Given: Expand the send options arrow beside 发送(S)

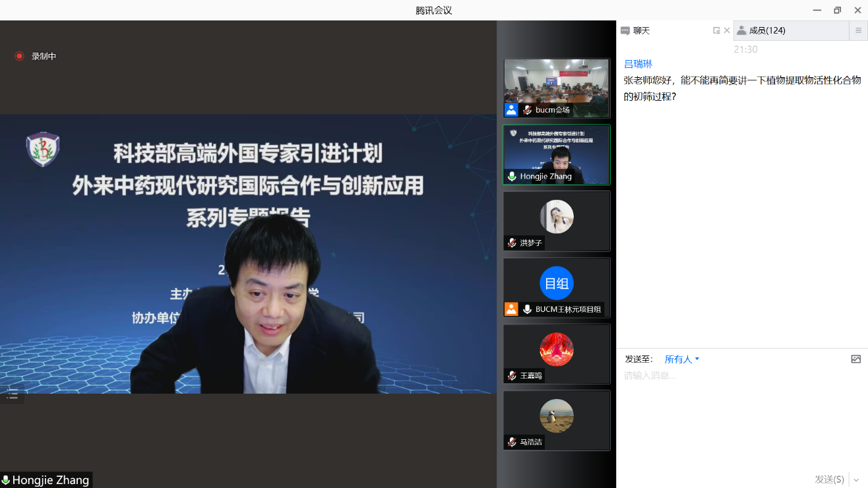Looking at the screenshot, I should [x=857, y=479].
